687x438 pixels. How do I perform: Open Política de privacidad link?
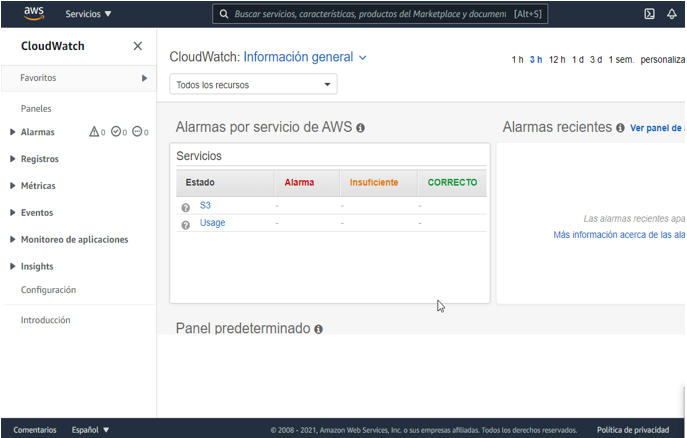click(633, 430)
